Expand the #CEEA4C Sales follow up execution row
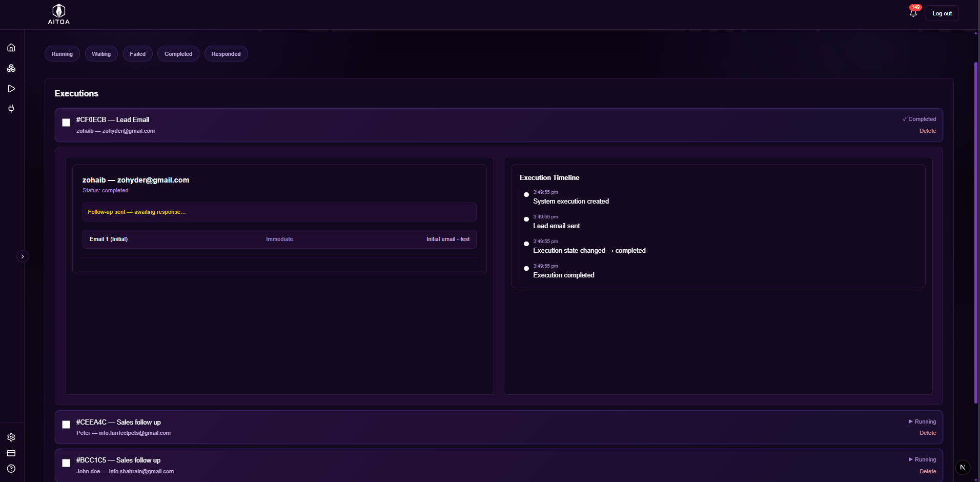 [x=461, y=427]
